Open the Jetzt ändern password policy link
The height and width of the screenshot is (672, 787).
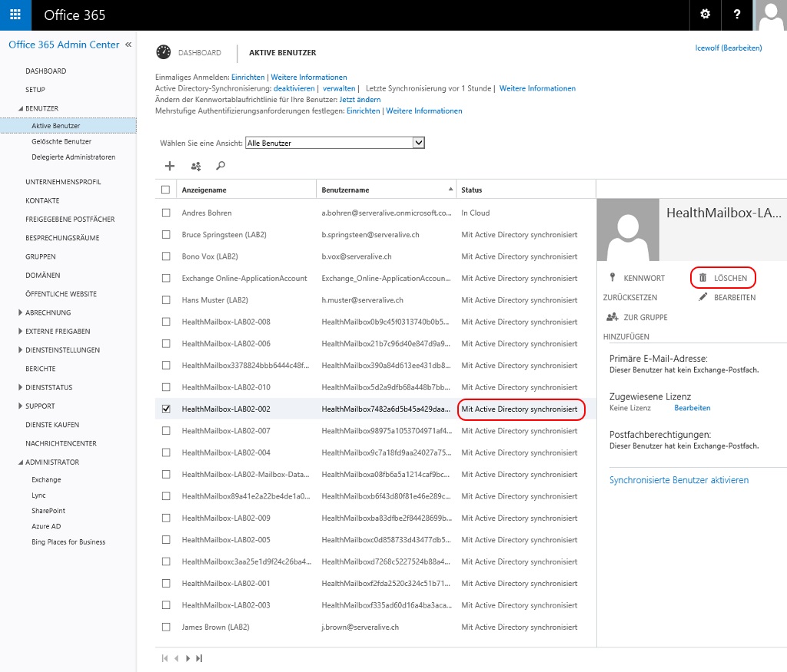[x=360, y=99]
